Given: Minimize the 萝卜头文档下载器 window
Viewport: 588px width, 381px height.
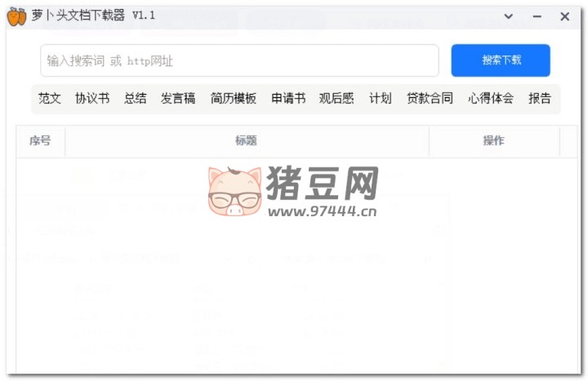Looking at the screenshot, I should (x=537, y=16).
